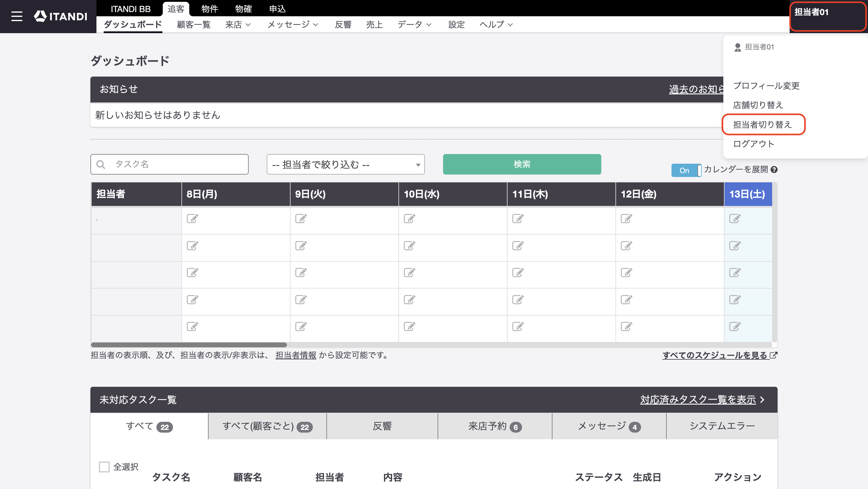
Task: Click edit icon in first row under 8日(月)
Action: pyautogui.click(x=192, y=218)
